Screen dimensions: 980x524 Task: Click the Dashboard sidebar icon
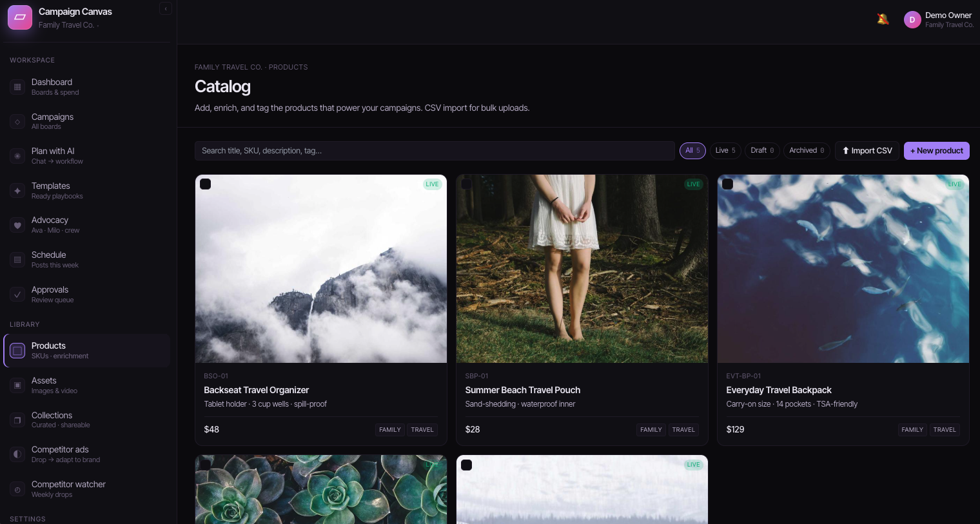17,87
